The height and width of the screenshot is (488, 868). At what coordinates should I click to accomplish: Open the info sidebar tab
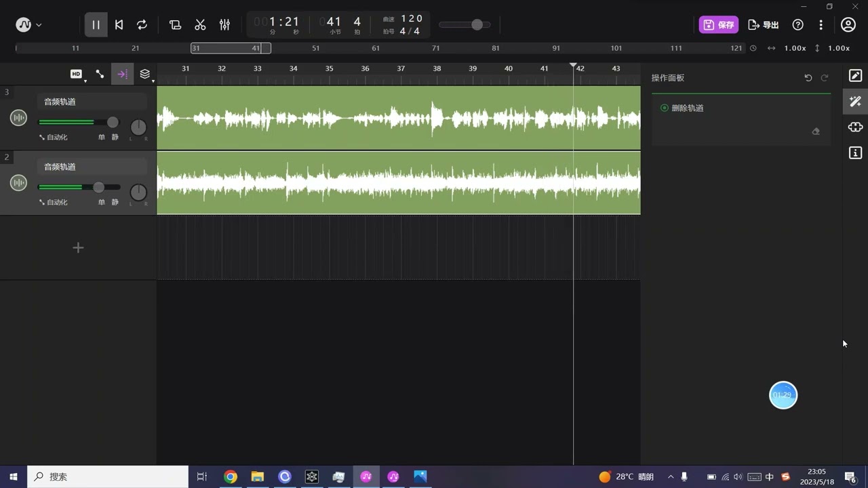tap(855, 153)
